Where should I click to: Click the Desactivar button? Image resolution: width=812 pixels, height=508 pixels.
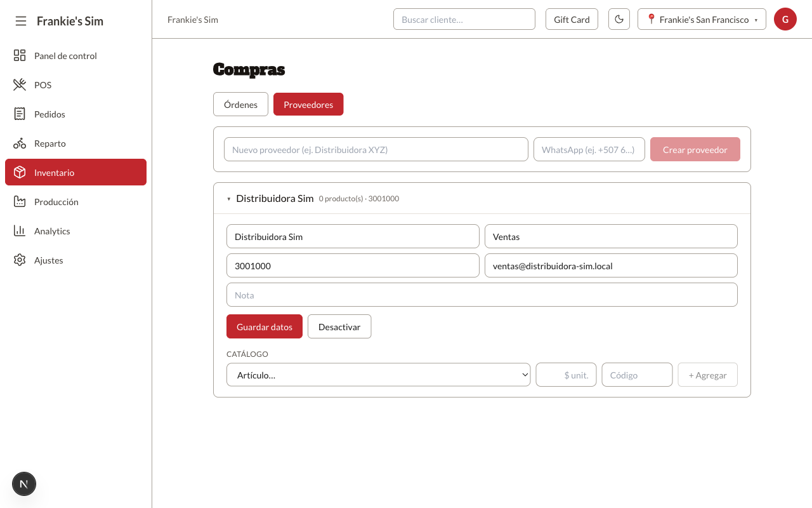click(x=339, y=326)
